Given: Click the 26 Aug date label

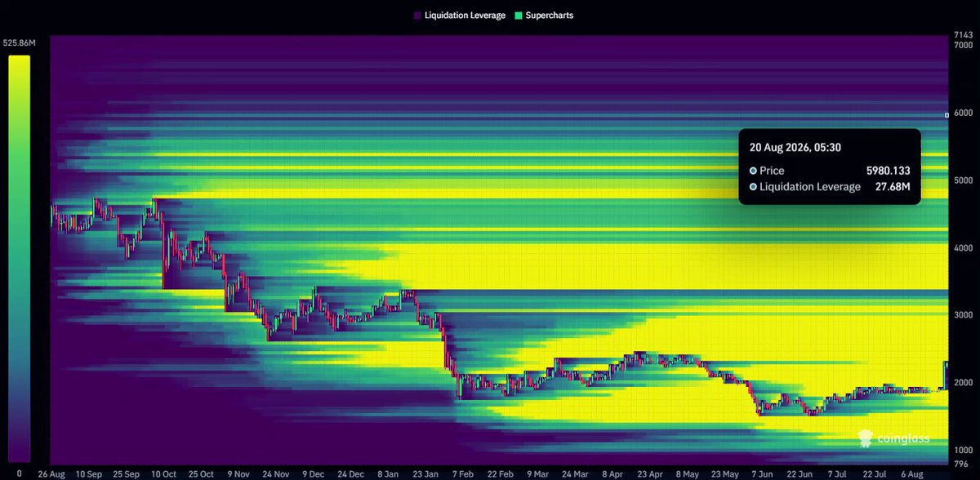Looking at the screenshot, I should pos(51,473).
